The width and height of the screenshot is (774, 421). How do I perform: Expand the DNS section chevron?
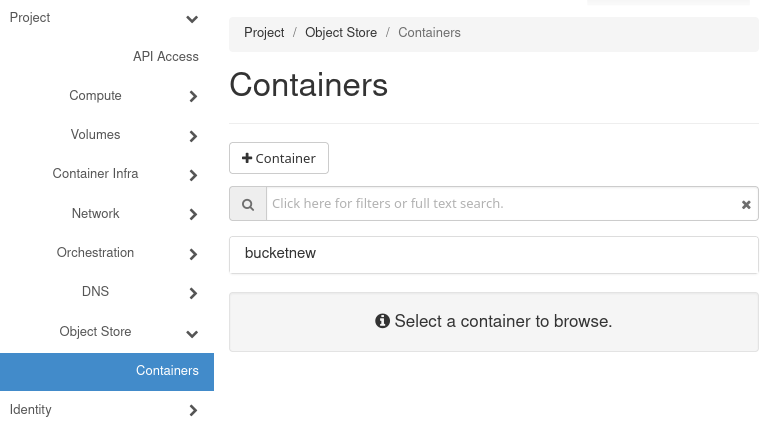click(x=193, y=293)
